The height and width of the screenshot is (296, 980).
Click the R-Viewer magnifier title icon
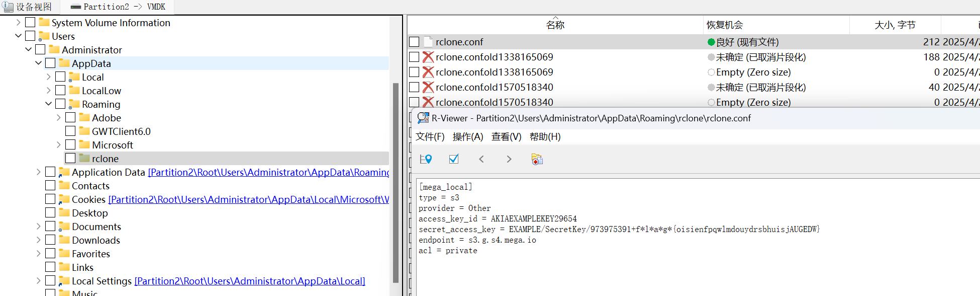tap(423, 118)
